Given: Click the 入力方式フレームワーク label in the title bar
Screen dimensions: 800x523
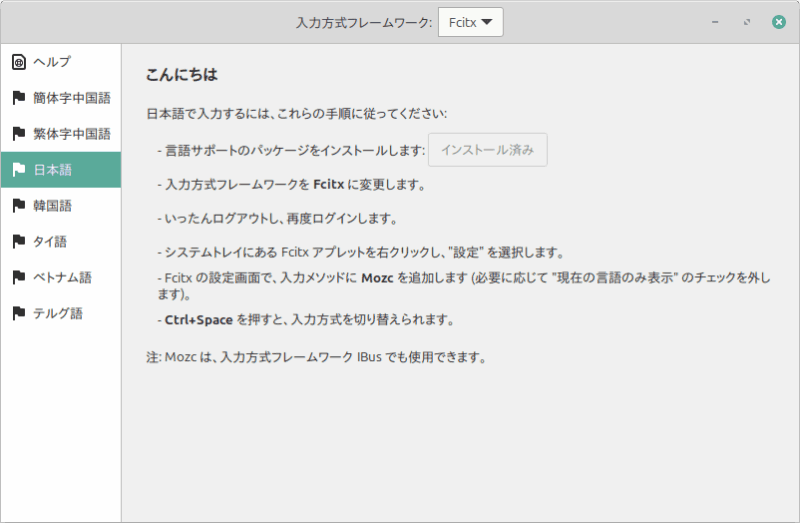Looking at the screenshot, I should click(x=363, y=22).
